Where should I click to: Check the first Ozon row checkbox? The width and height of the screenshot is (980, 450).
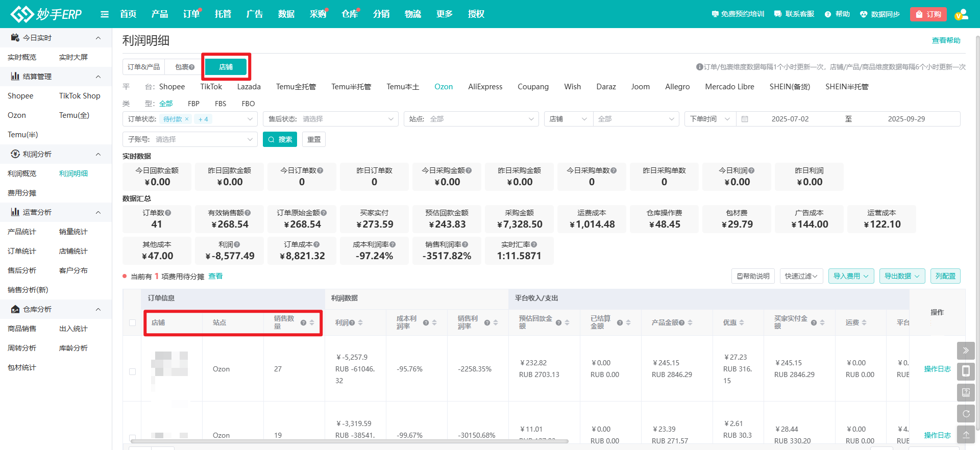click(133, 371)
